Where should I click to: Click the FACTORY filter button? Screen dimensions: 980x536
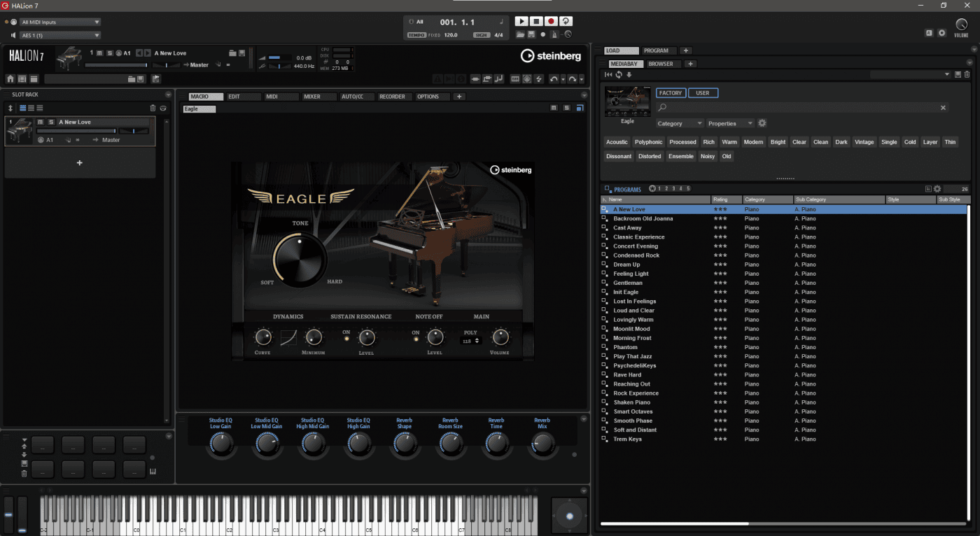(x=671, y=93)
